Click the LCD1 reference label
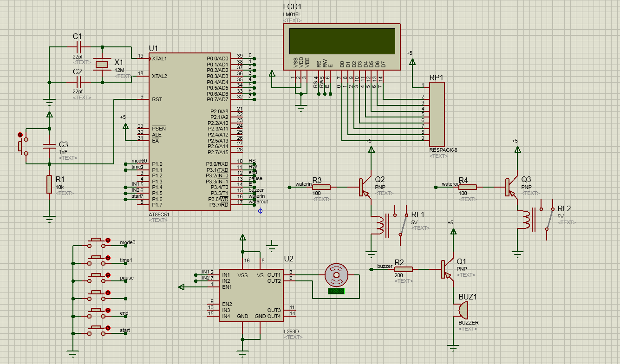The width and height of the screenshot is (620, 364). click(292, 7)
